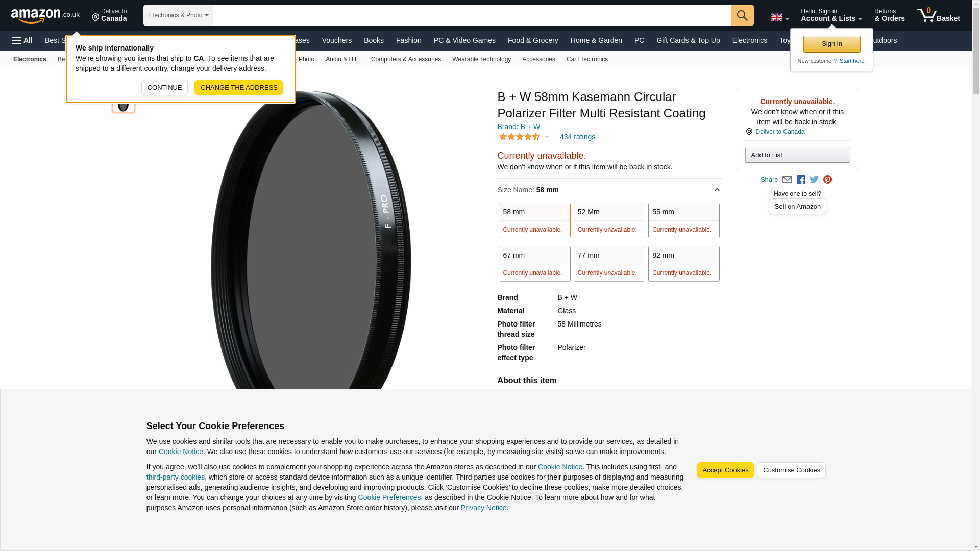Screen dimensions: 980x551
Task: Select Wearable Technology in the sub-navigation
Action: point(481,59)
